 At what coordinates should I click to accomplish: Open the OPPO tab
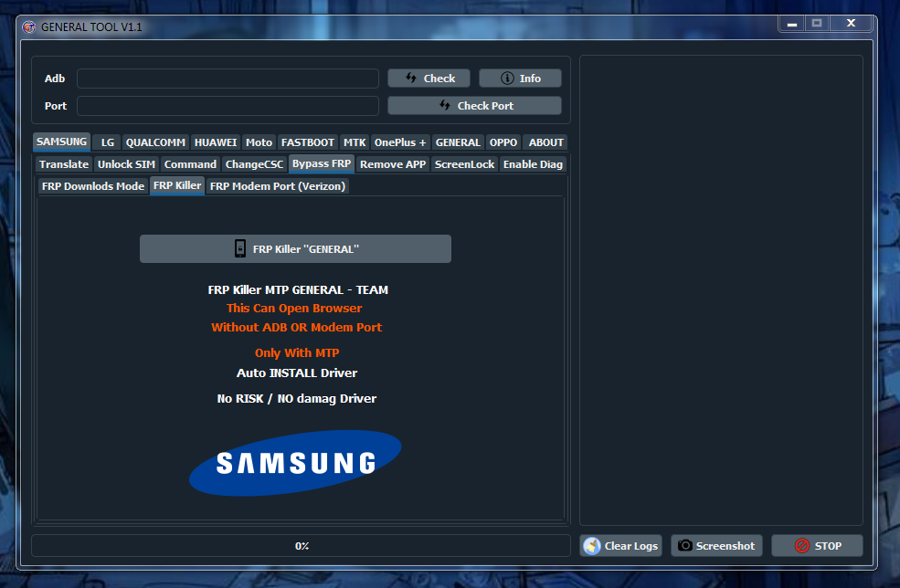point(503,142)
